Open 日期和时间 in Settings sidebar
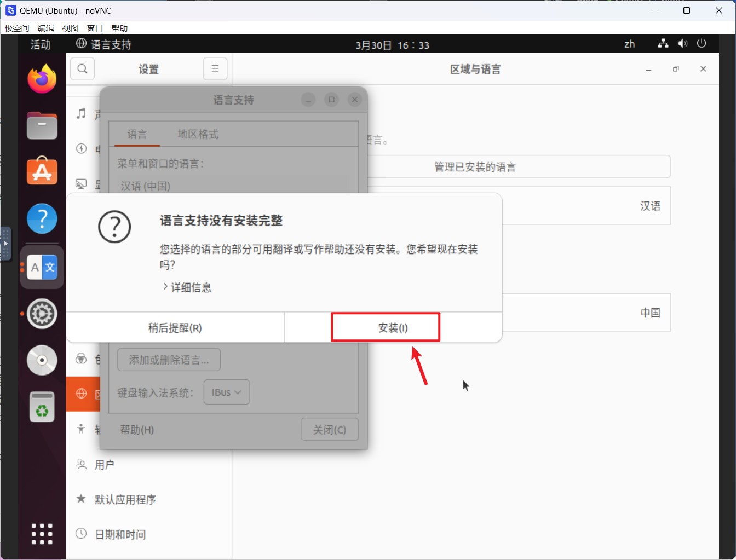The width and height of the screenshot is (736, 560). pos(149,534)
